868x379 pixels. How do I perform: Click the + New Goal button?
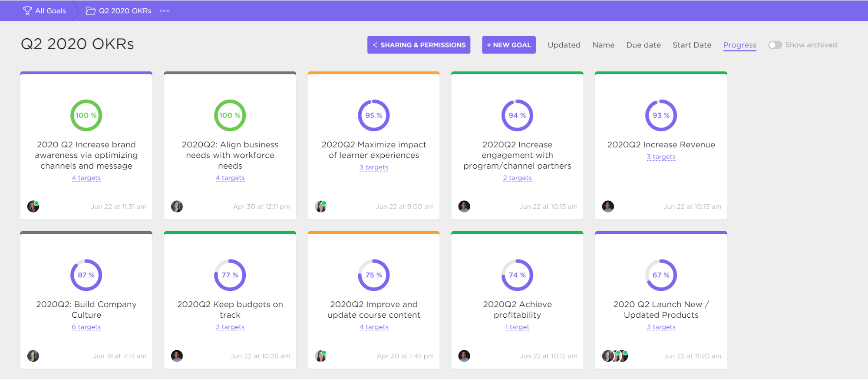[508, 45]
